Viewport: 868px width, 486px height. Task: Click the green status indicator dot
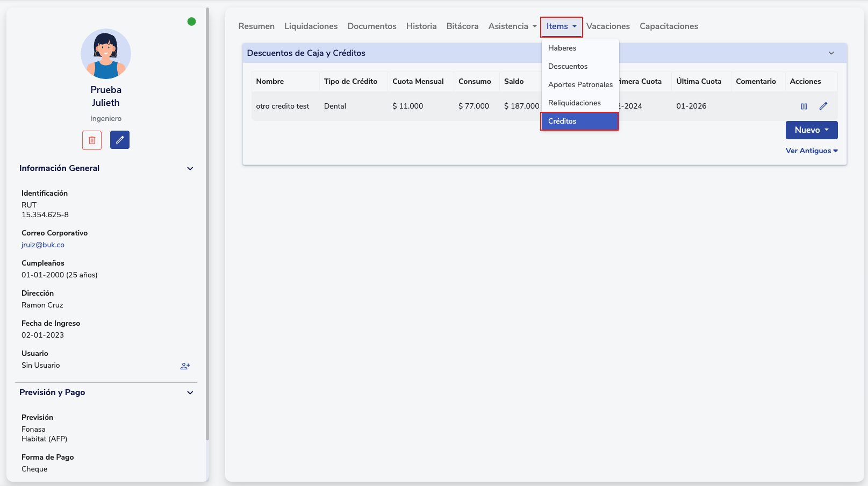[191, 22]
